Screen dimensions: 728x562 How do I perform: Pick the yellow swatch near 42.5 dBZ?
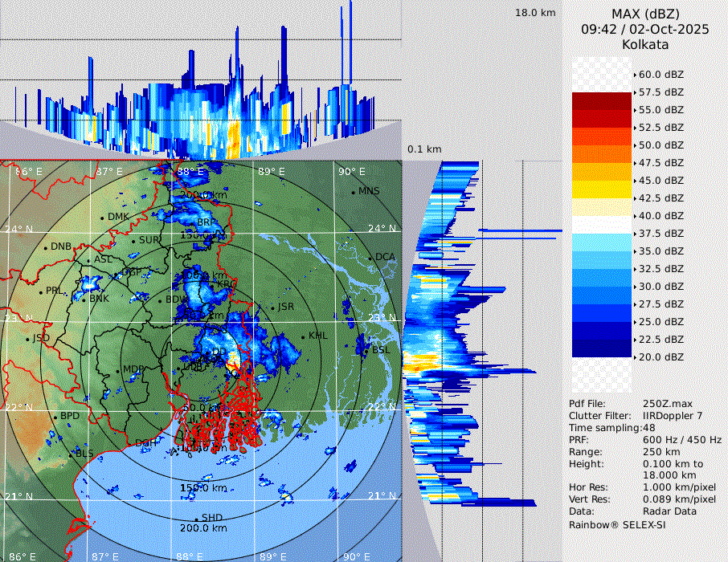tap(601, 189)
